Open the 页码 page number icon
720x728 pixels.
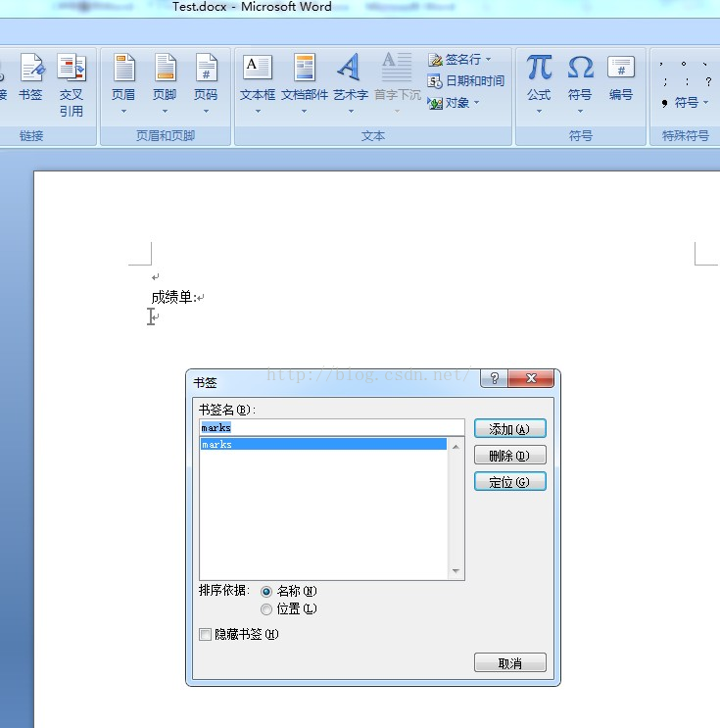[206, 77]
